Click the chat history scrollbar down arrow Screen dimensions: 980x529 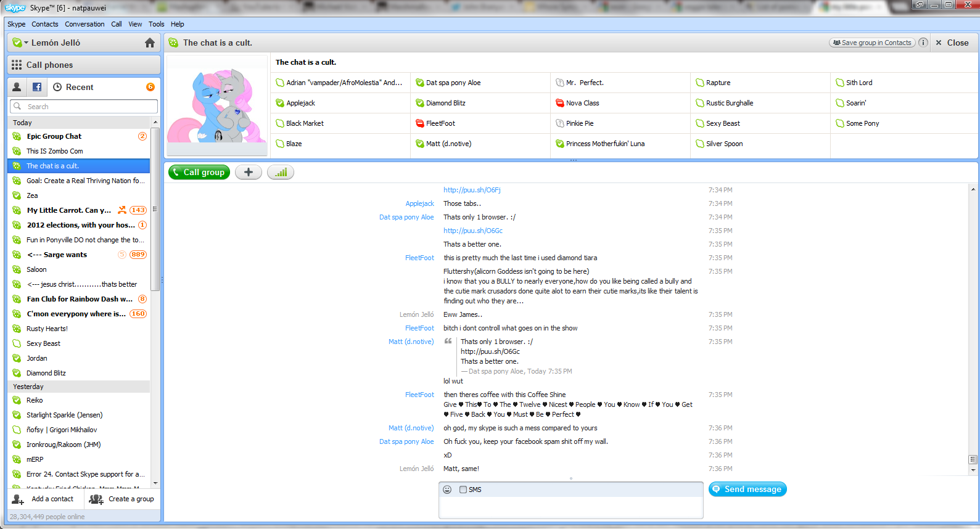(x=973, y=470)
